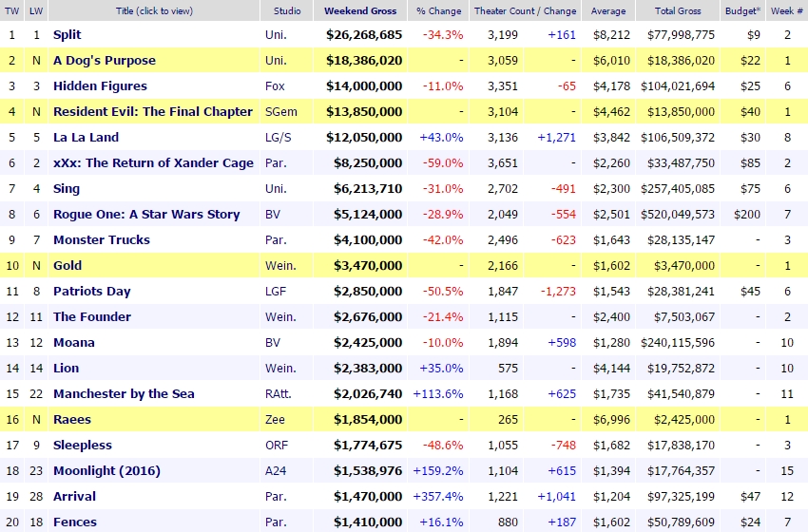Screen dimensions: 808x532
Task: Select Moonlight's +159.2% change cell
Action: coord(438,470)
